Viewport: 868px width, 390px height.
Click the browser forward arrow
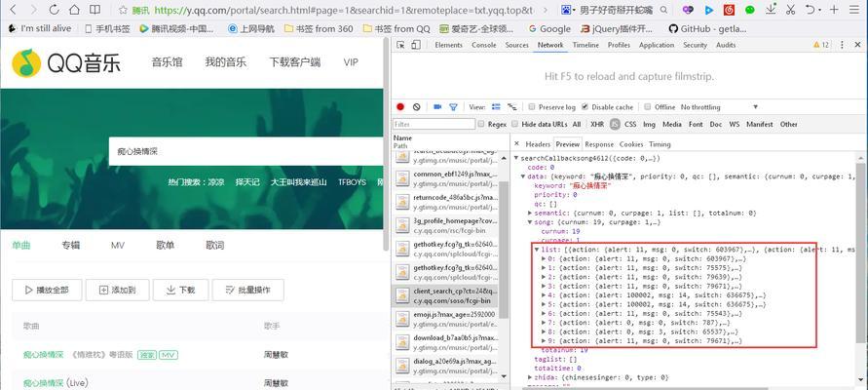point(33,10)
